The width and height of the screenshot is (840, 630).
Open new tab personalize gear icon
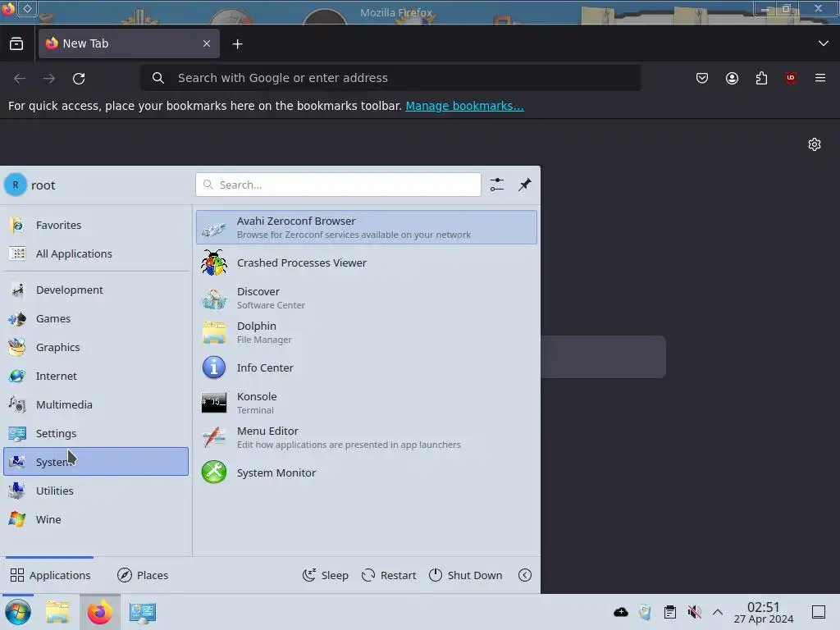pos(815,144)
